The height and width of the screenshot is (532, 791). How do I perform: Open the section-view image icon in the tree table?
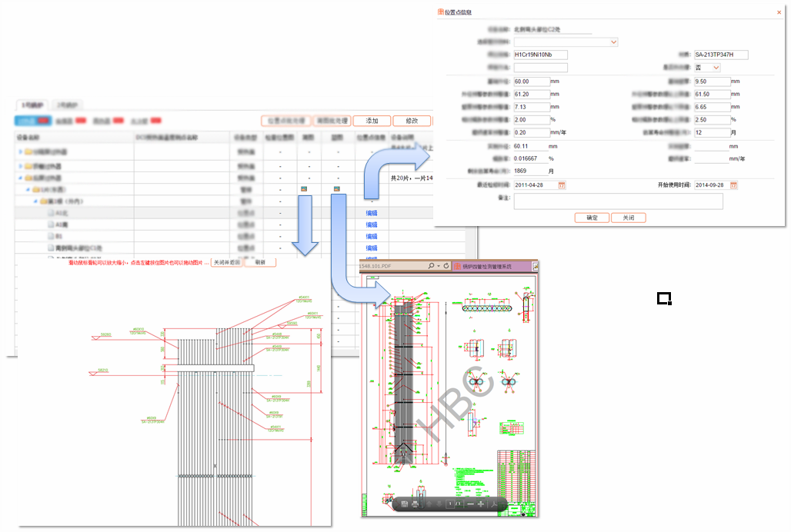(x=304, y=189)
